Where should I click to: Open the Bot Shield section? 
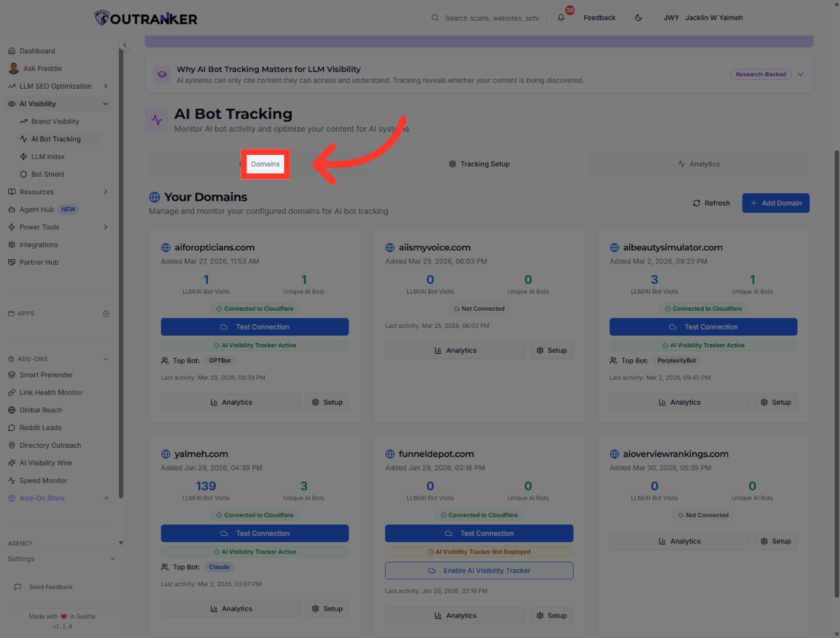(x=47, y=174)
